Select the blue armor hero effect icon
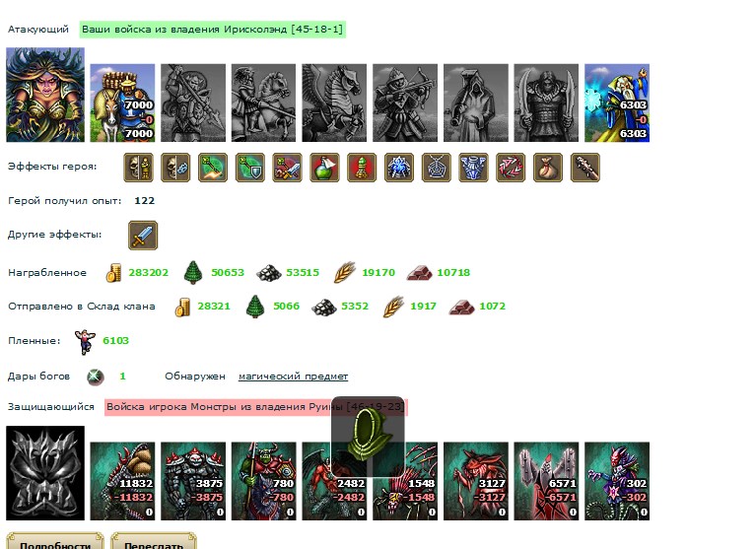Screen dimensions: 756x549 click(473, 168)
